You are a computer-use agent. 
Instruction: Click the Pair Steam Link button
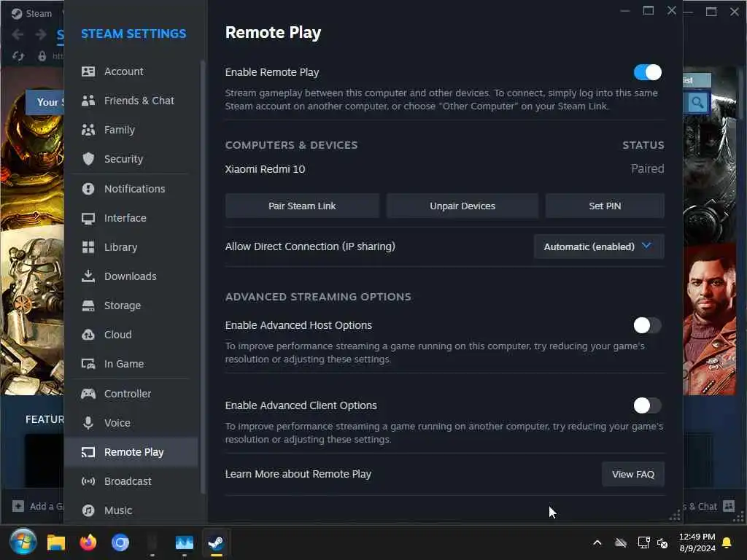pos(302,206)
